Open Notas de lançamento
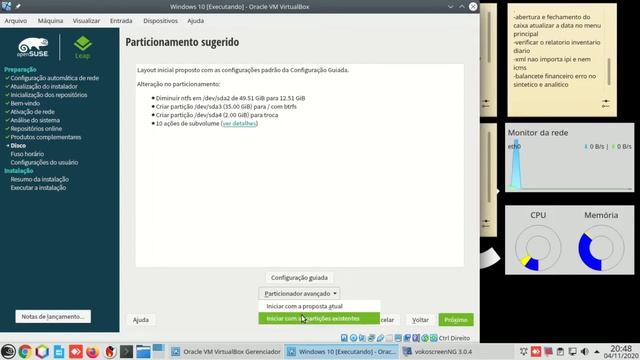The width and height of the screenshot is (640, 360). 53,316
